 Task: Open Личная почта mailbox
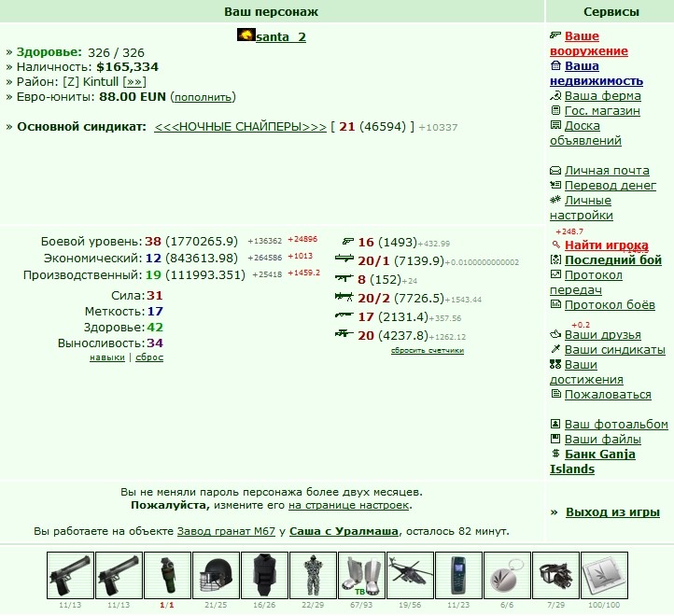pos(607,170)
